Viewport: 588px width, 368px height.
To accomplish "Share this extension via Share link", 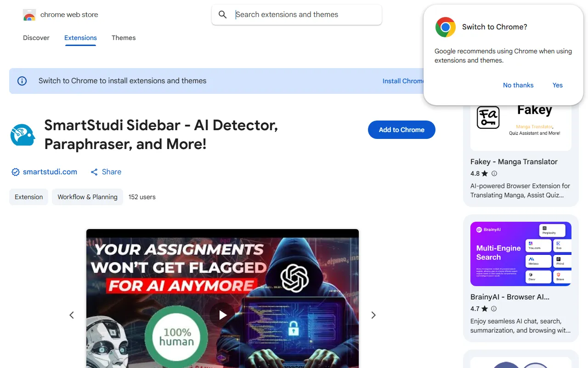I will click(x=106, y=172).
